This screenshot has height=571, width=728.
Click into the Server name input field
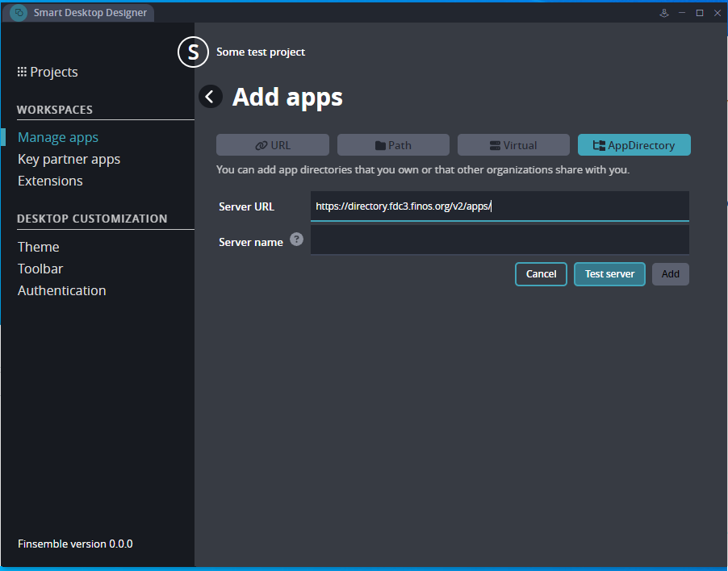(x=500, y=240)
